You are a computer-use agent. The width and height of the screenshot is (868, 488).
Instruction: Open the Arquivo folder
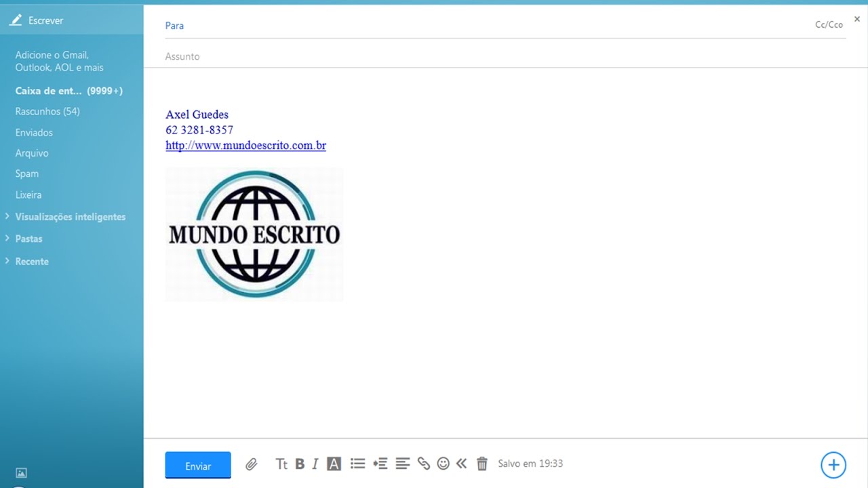tap(32, 153)
